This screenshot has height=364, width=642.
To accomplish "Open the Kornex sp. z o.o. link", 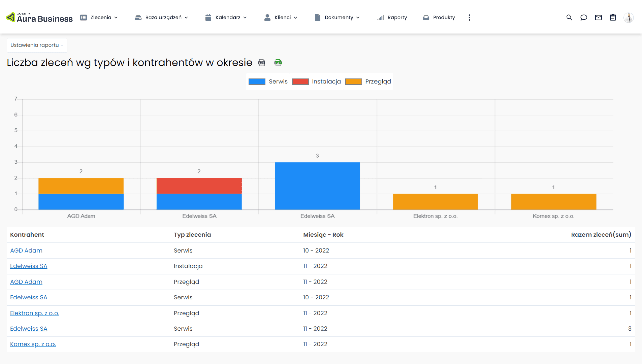I will pos(33,344).
